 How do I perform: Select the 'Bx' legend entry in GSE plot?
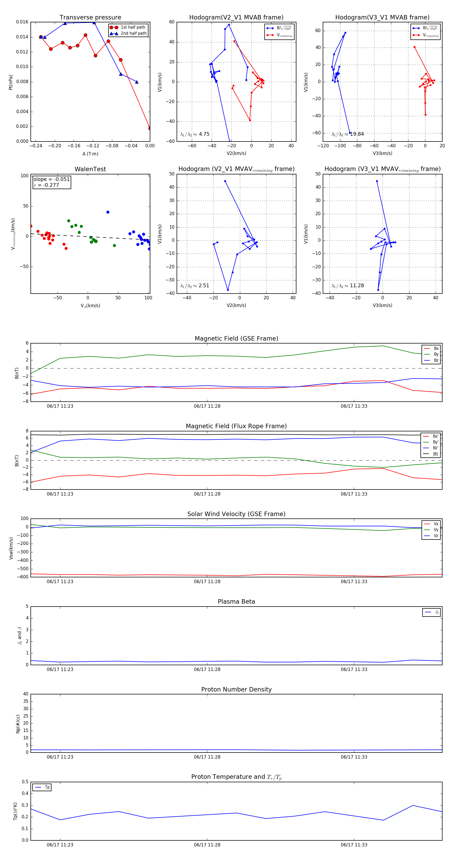431,349
